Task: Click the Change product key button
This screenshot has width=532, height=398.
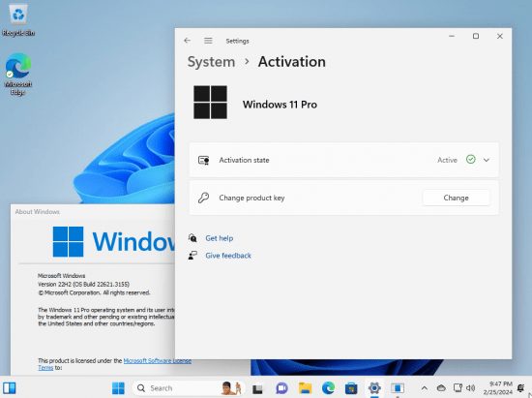Action: click(456, 198)
